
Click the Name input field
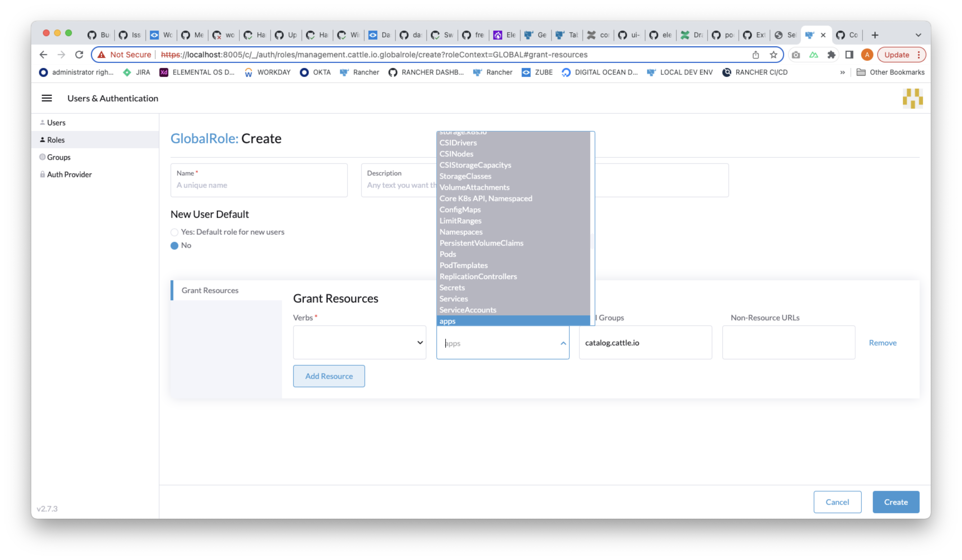259,185
